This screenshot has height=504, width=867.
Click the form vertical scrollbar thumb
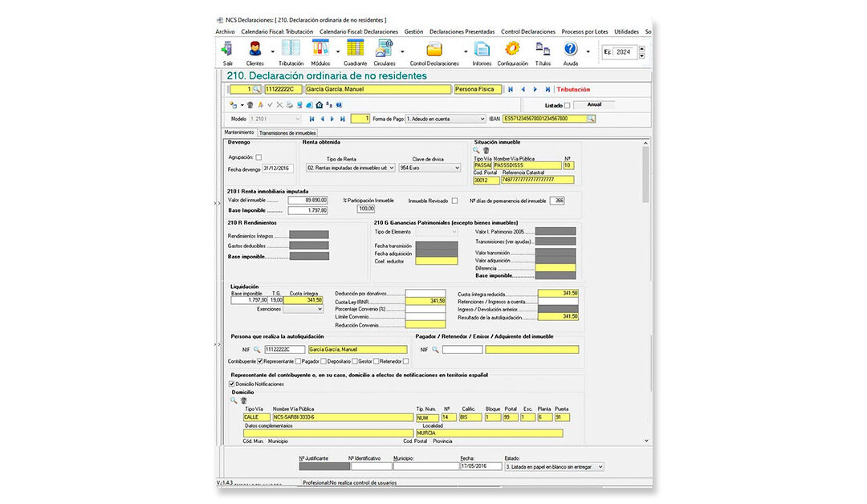point(645,175)
